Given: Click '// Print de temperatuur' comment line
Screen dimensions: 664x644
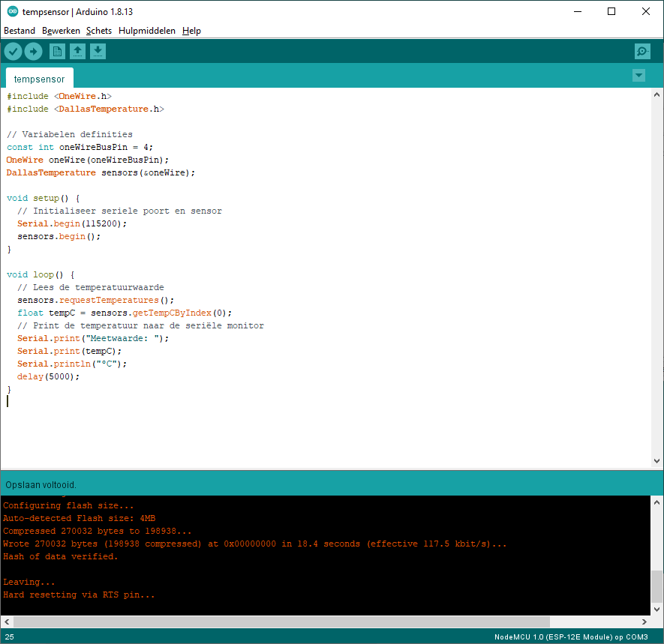Looking at the screenshot, I should 140,325.
